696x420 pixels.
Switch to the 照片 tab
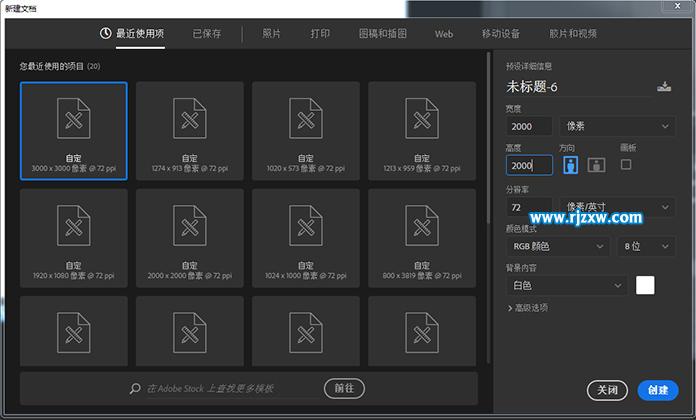tap(272, 33)
